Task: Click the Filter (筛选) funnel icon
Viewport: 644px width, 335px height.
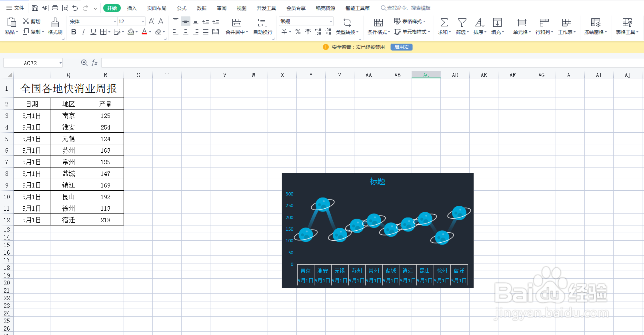Action: coord(462,22)
